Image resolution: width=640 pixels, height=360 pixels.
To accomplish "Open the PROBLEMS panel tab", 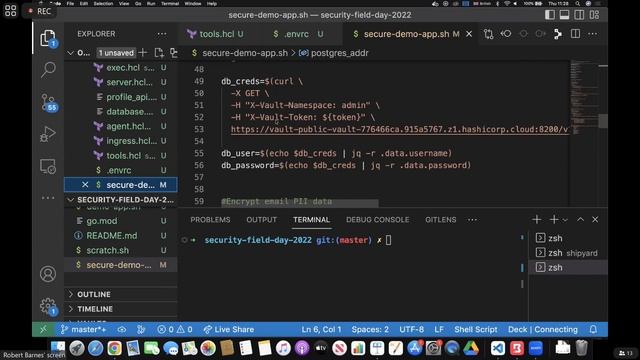I will tap(210, 220).
